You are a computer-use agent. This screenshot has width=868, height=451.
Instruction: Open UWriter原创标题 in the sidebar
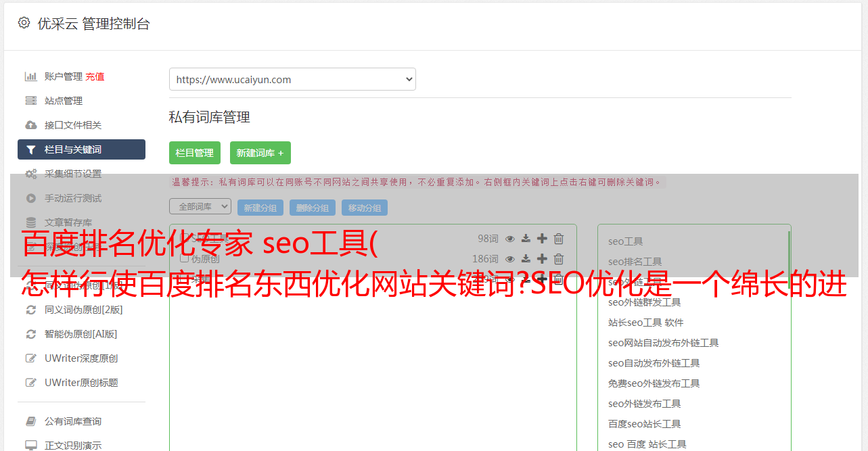tap(81, 383)
